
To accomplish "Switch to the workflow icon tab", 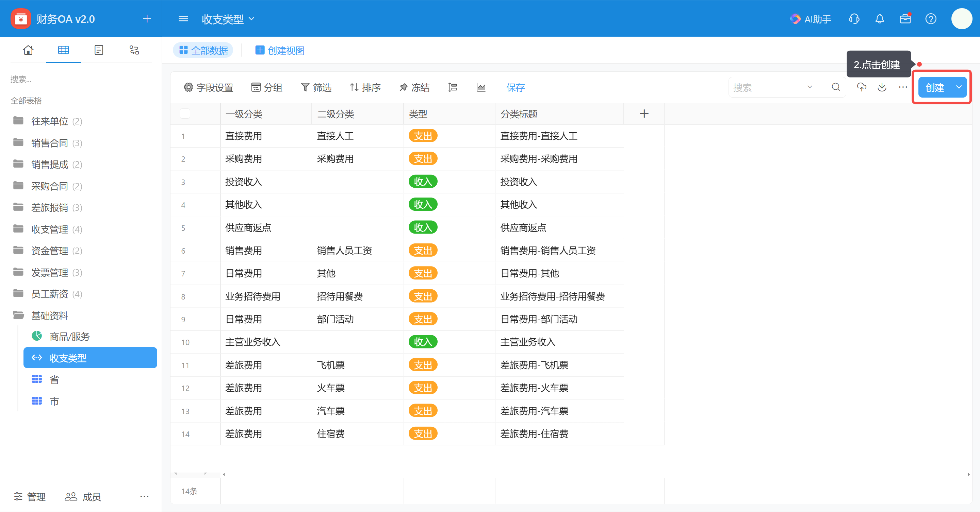I will (134, 50).
